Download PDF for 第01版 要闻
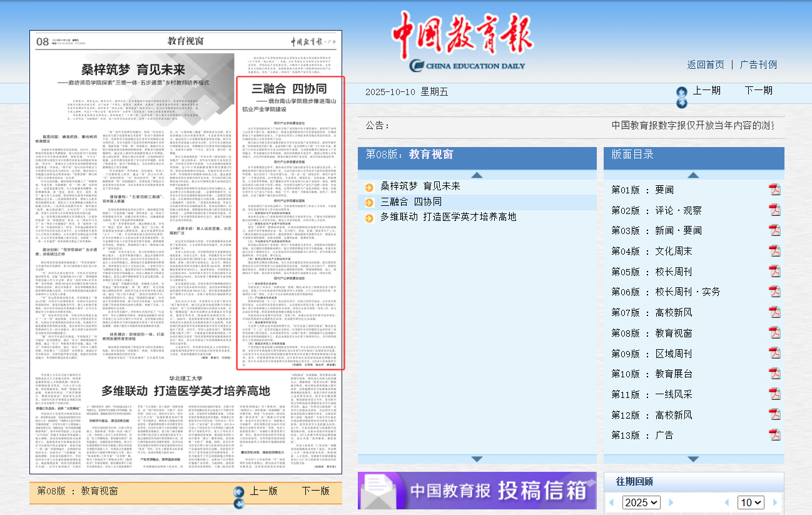This screenshot has width=812, height=515. [774, 190]
